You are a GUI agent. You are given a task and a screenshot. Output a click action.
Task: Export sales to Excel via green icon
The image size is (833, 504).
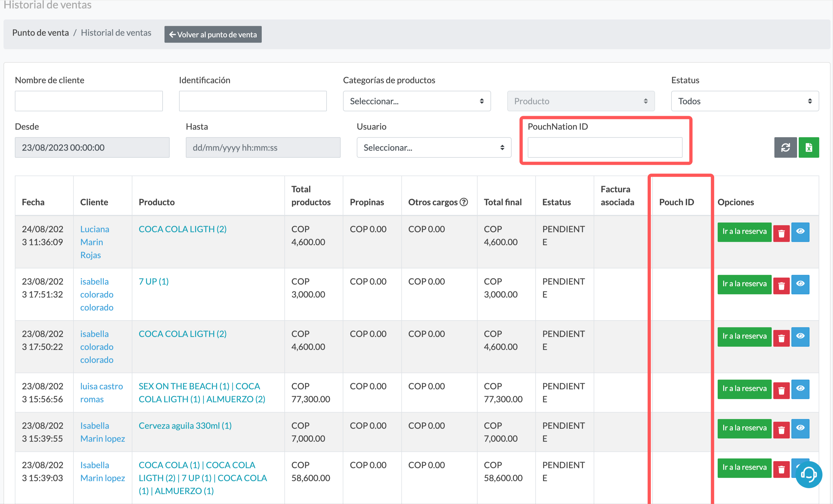coord(809,147)
